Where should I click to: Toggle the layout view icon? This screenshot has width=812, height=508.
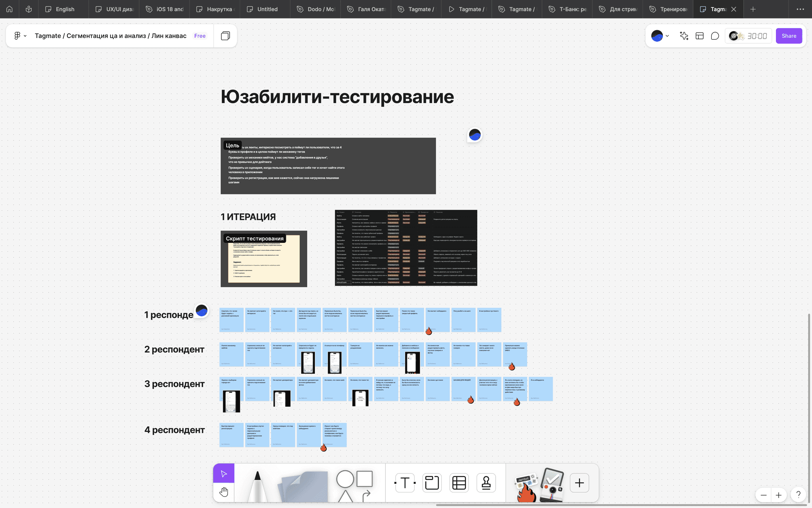[x=699, y=36]
